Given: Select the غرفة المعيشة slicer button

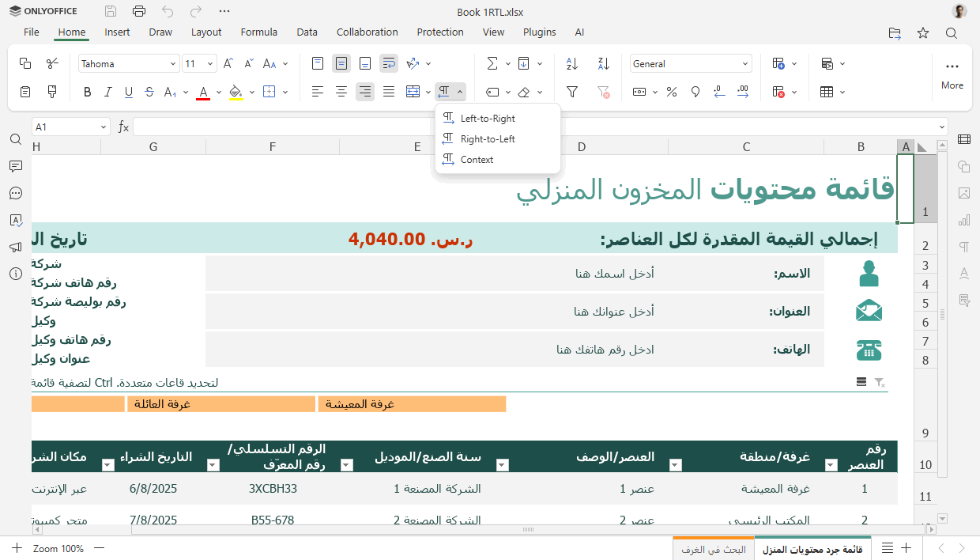Looking at the screenshot, I should [x=412, y=404].
